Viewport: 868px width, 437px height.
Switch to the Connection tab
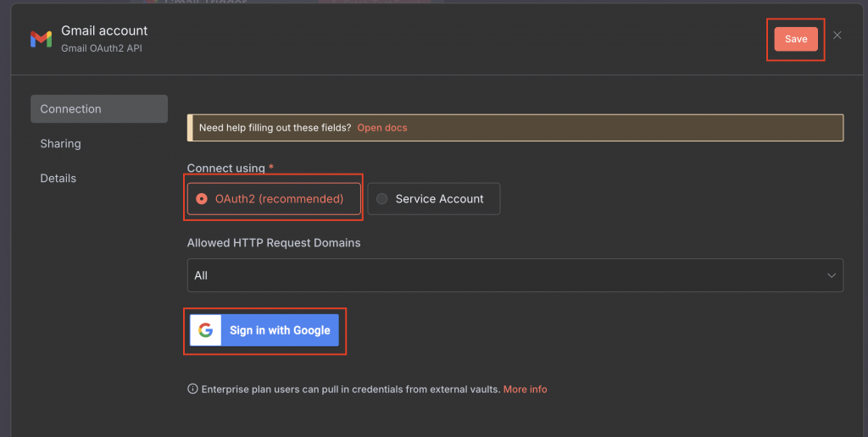point(98,109)
